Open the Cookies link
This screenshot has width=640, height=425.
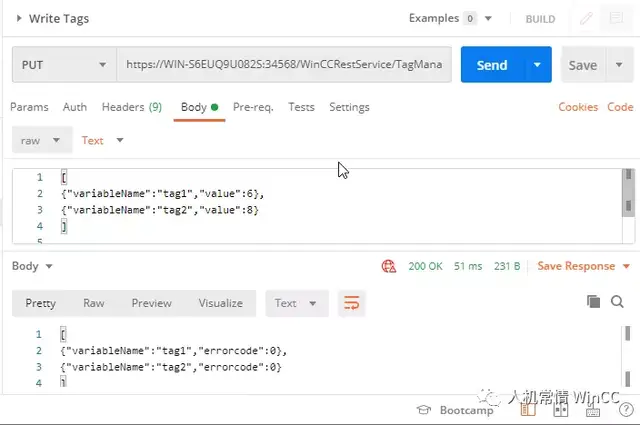[x=578, y=107]
